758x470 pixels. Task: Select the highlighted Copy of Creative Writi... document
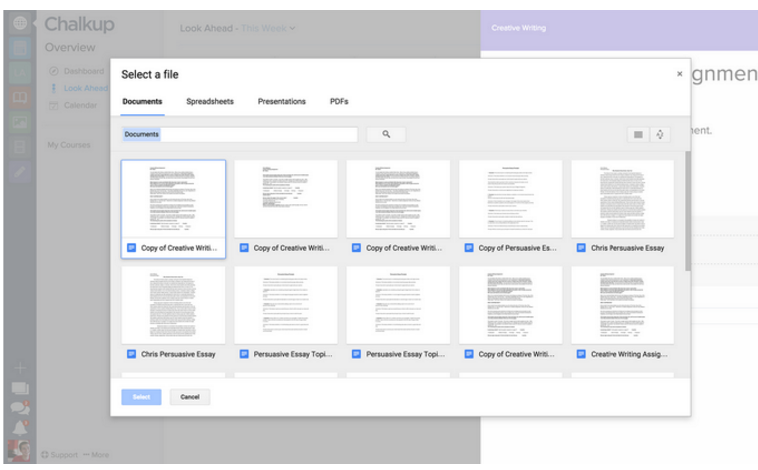pyautogui.click(x=174, y=209)
